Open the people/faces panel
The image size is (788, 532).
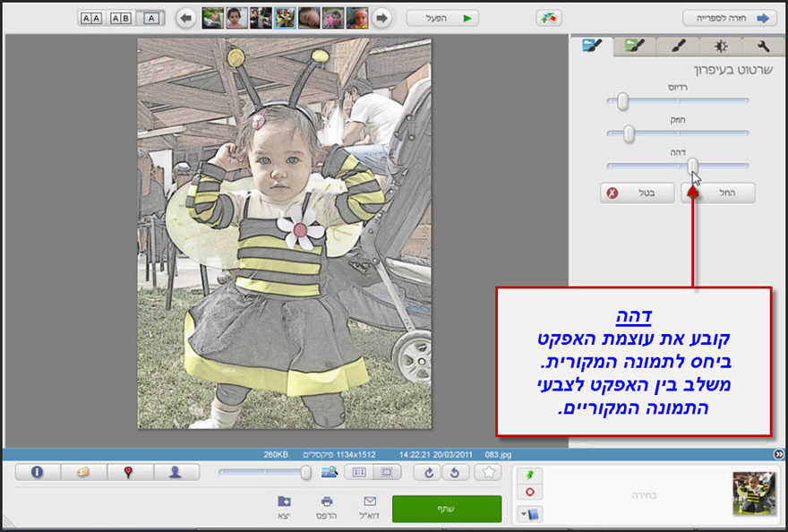tap(176, 472)
